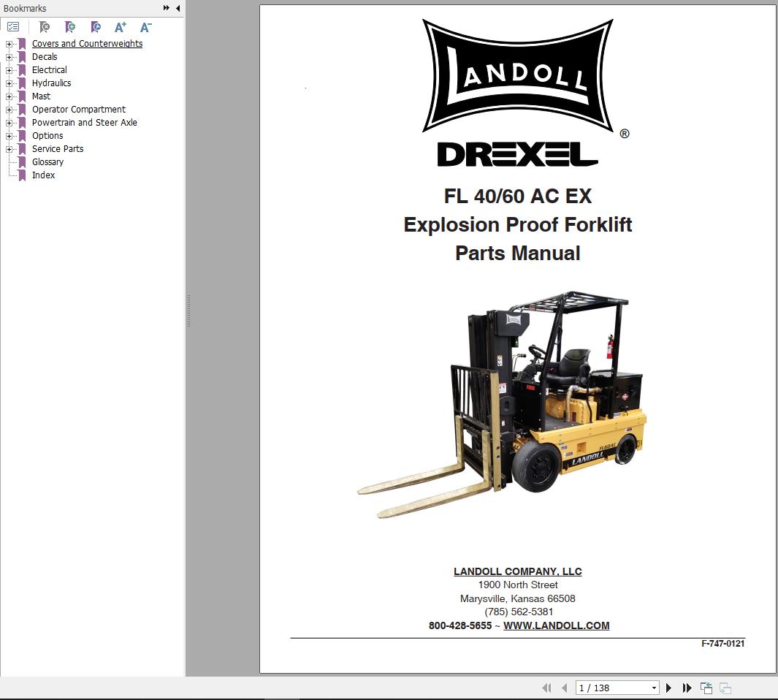This screenshot has height=700, width=778.
Task: Select the Hydraulics bookmark
Action: [51, 83]
